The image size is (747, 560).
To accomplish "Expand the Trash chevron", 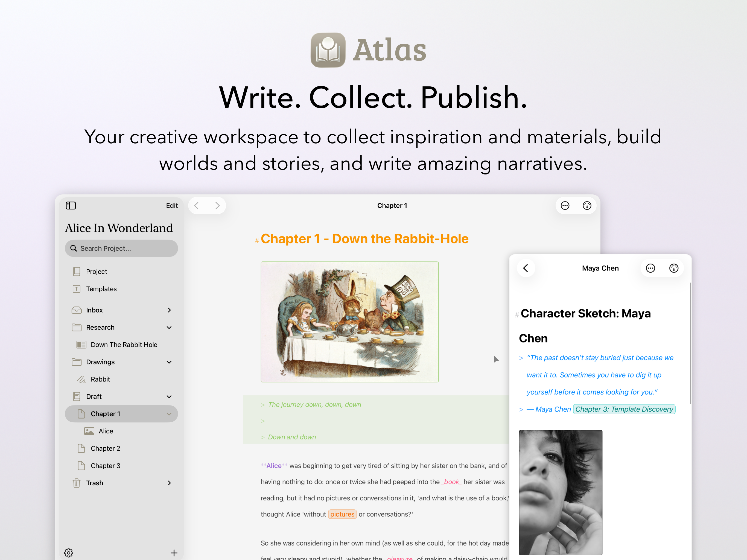I will tap(169, 483).
